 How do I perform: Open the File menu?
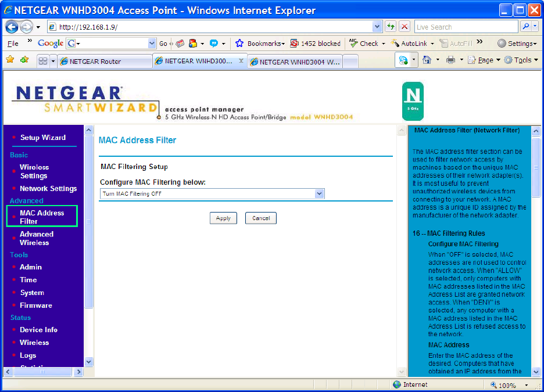click(13, 44)
